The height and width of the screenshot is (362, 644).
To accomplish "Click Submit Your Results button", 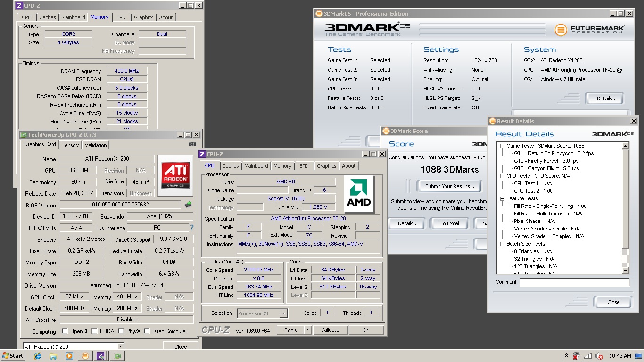I will pos(450,186).
